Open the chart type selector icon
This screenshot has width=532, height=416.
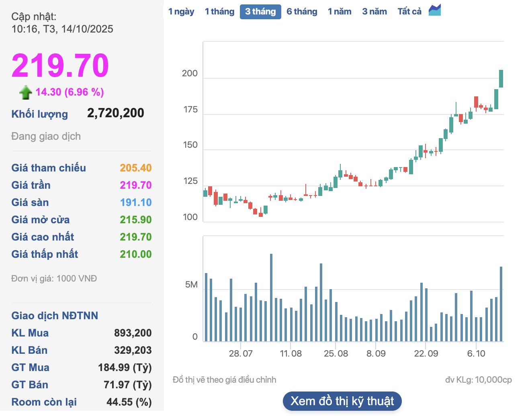435,11
